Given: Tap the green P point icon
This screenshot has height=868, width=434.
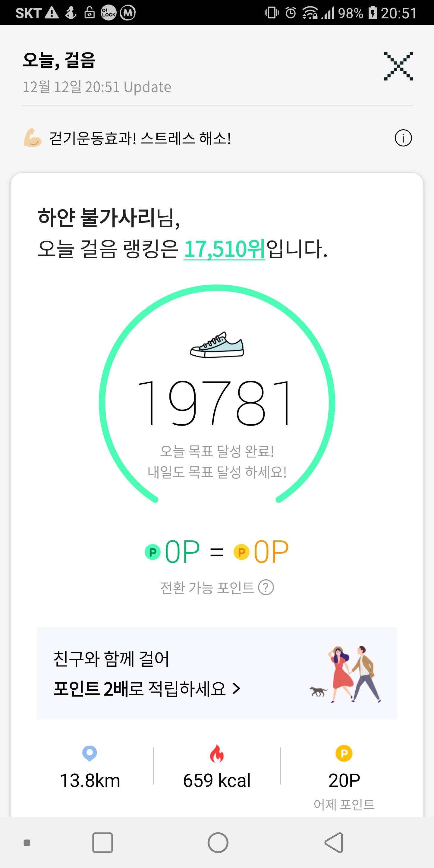Looking at the screenshot, I should [153, 552].
